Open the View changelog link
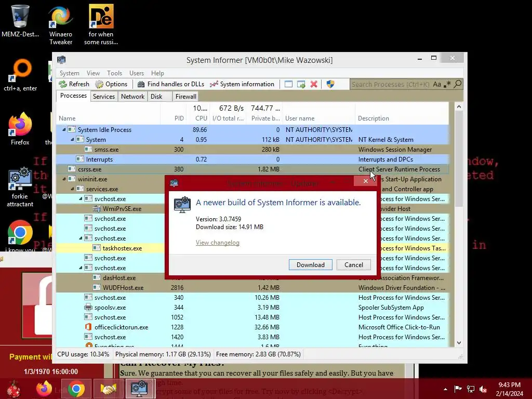The width and height of the screenshot is (532, 399). coord(218,243)
